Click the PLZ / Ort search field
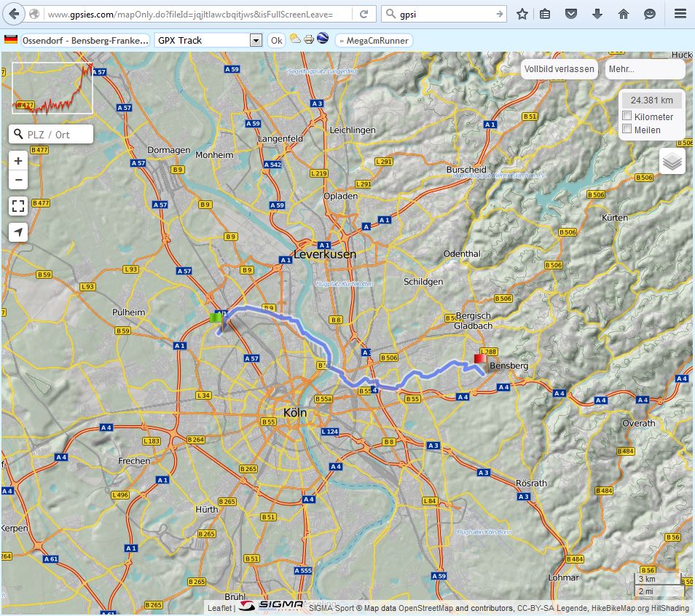The image size is (695, 616). 57,135
